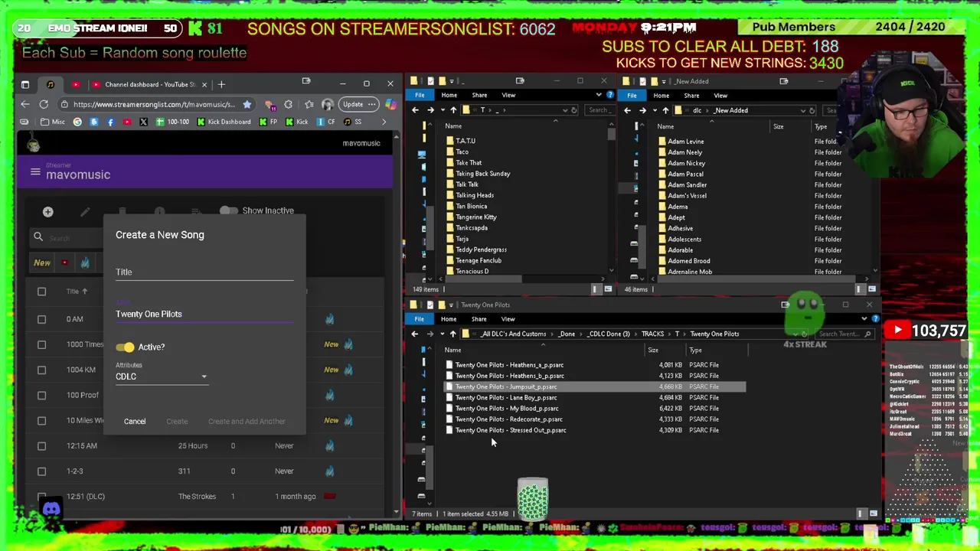Click refresh icon in _New Added address bar
Viewport: 980px width, 551px height.
click(812, 110)
